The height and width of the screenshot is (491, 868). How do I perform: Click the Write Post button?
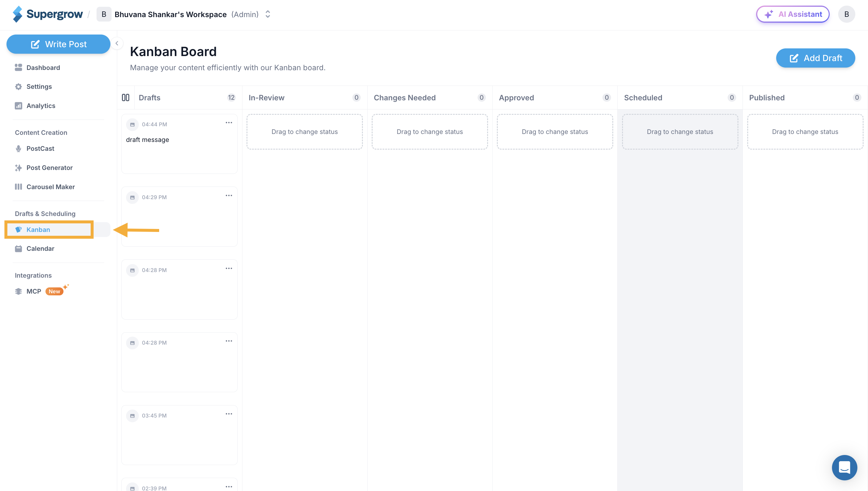coord(58,44)
